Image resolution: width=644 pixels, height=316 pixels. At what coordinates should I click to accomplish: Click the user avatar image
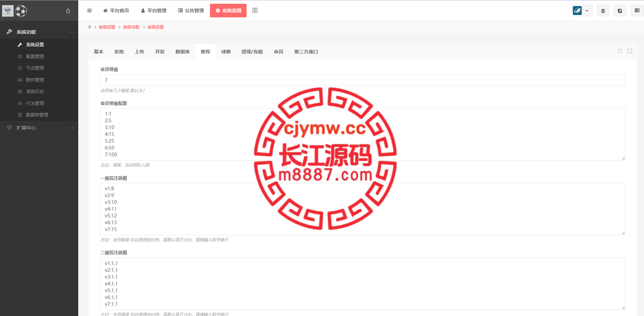(x=577, y=11)
